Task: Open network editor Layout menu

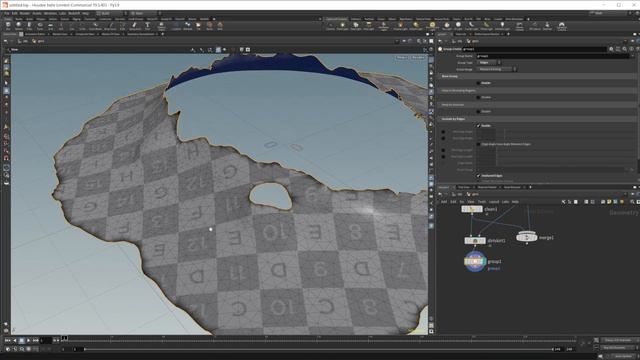Action: (494, 202)
